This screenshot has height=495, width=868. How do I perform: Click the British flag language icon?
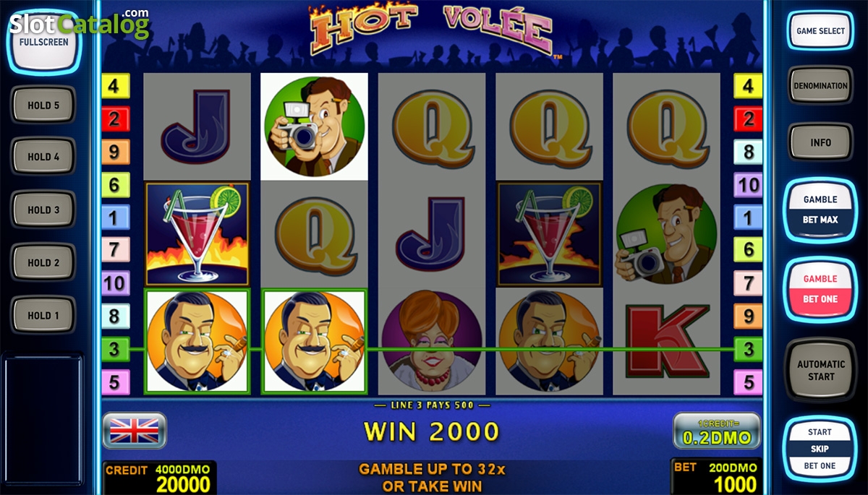(x=135, y=431)
